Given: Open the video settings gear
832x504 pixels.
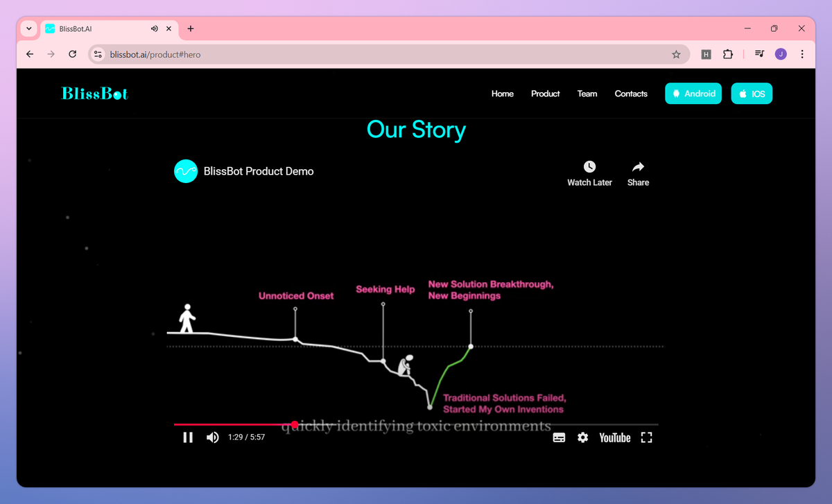Looking at the screenshot, I should (582, 437).
